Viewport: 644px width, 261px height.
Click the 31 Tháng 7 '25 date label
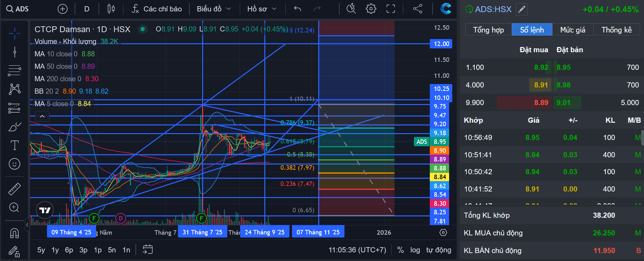202,232
